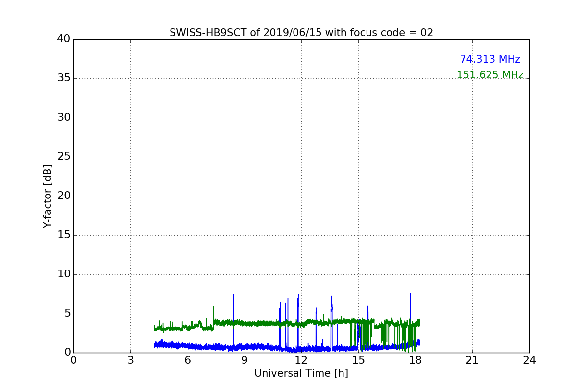588x392 pixels.
Task: Click the blue spike peak between 6h and 9h
Action: [x=234, y=295]
